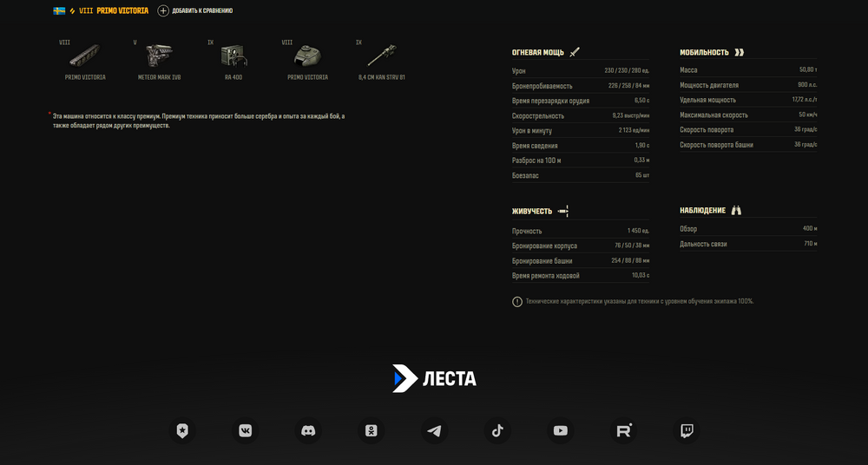Viewport: 868px width, 465px height.
Task: Click the Масса value 50,80 т
Action: 807,69
